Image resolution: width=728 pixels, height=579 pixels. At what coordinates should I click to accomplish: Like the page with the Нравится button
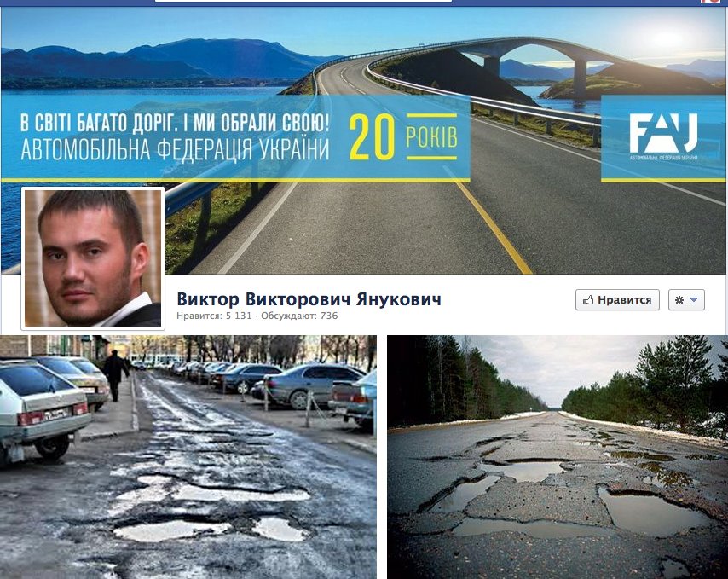tap(617, 300)
